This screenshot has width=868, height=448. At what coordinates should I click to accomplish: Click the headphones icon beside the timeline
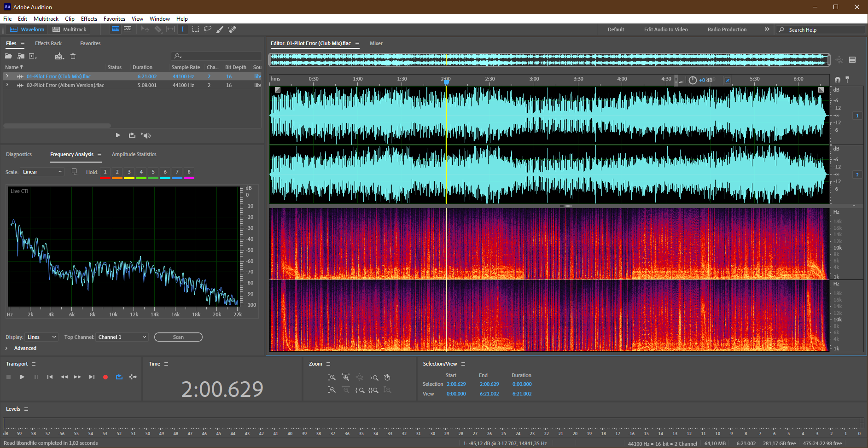coord(838,80)
